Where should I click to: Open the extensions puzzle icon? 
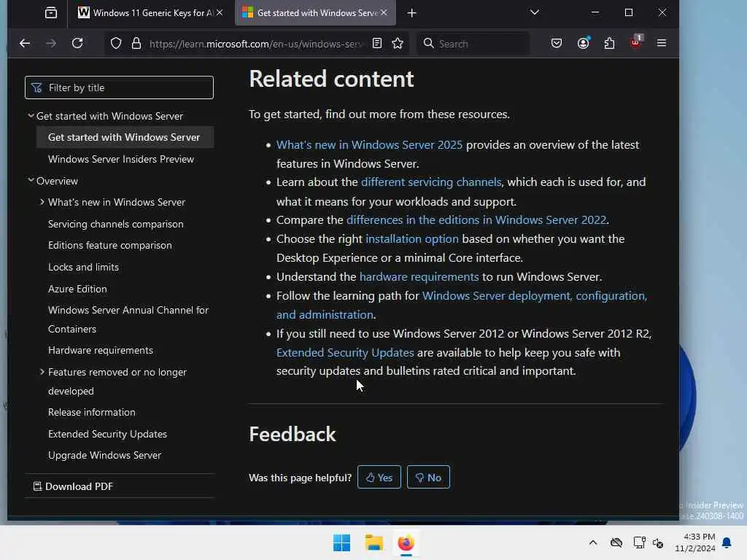pyautogui.click(x=609, y=43)
